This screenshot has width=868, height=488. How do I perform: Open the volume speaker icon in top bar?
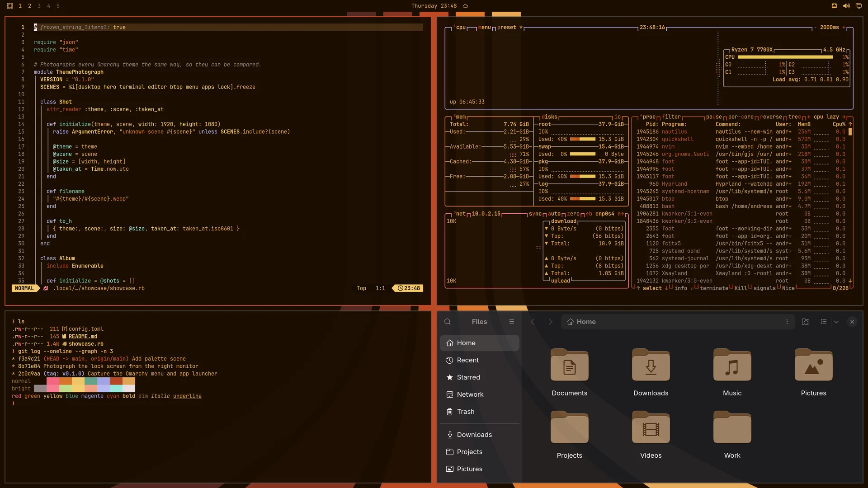pyautogui.click(x=846, y=6)
